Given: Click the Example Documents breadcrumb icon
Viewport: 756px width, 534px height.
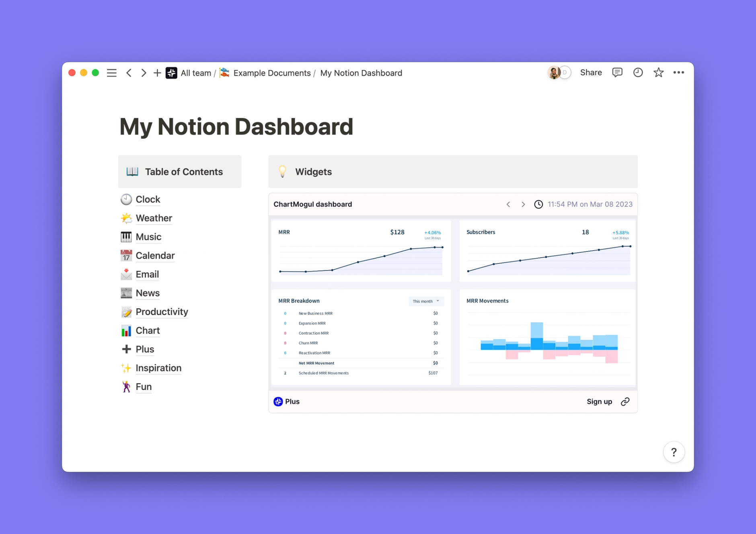Looking at the screenshot, I should (x=225, y=73).
